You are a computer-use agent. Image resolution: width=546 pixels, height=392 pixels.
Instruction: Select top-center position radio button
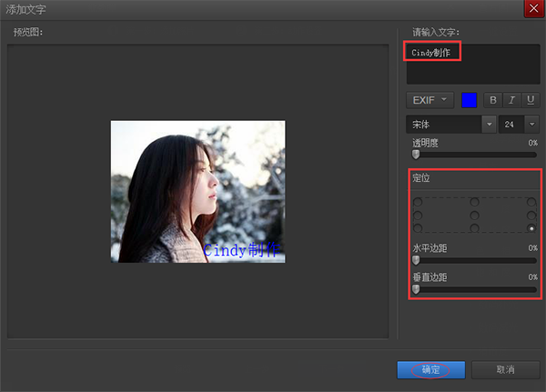pos(474,202)
